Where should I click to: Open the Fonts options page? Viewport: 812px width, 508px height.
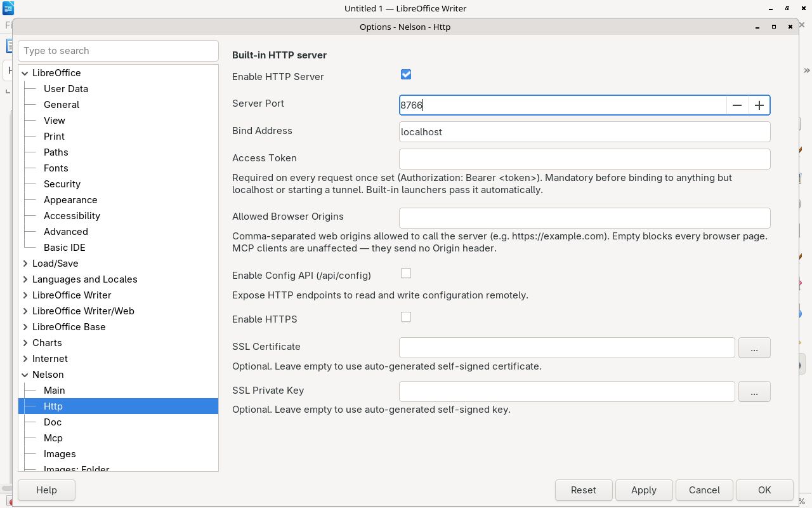[x=56, y=168]
